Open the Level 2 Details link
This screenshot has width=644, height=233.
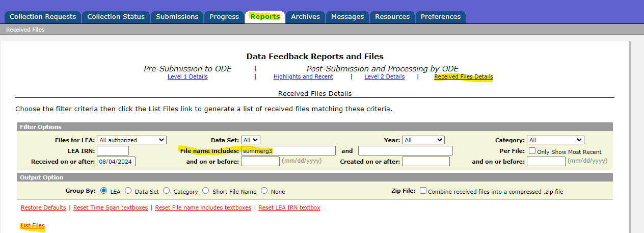(x=384, y=77)
